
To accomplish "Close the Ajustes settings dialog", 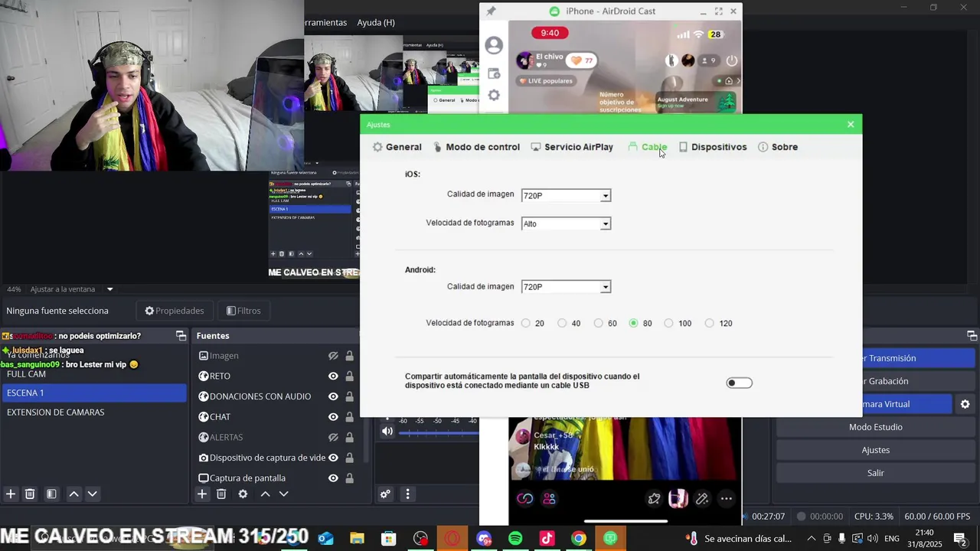I will coord(851,124).
